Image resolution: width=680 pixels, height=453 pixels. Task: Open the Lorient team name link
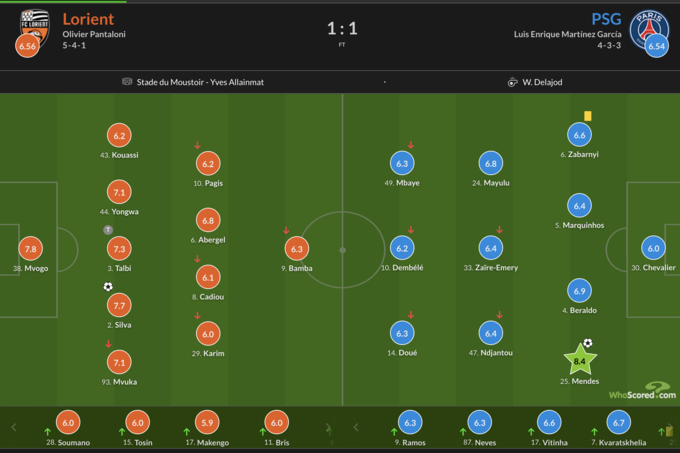(88, 19)
